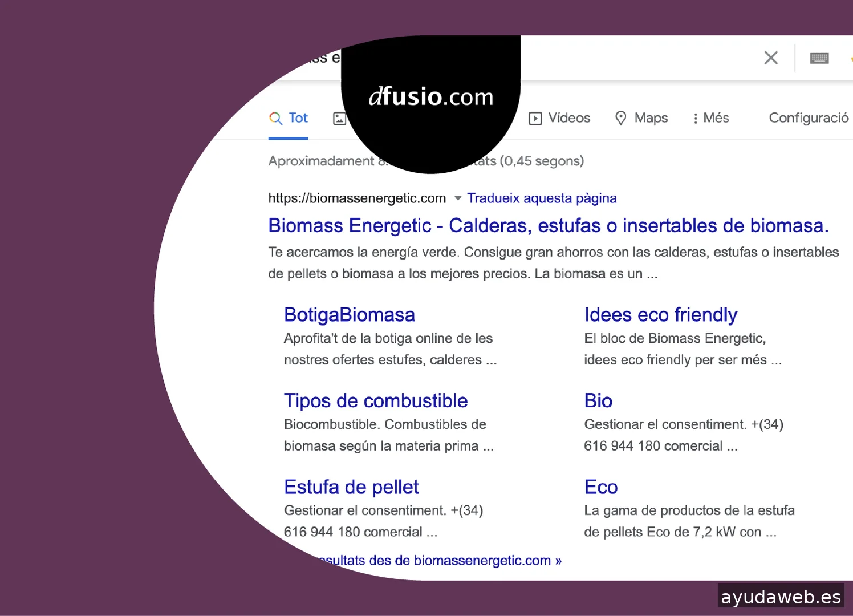Open the virtual keyboard icon
This screenshot has width=853, height=616.
819,58
